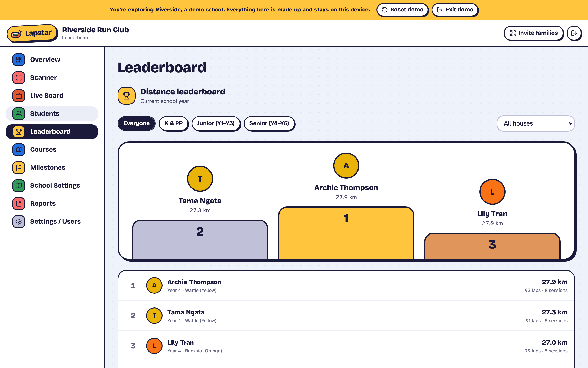Select the Everyone filter pill
The height and width of the screenshot is (368, 588).
136,123
